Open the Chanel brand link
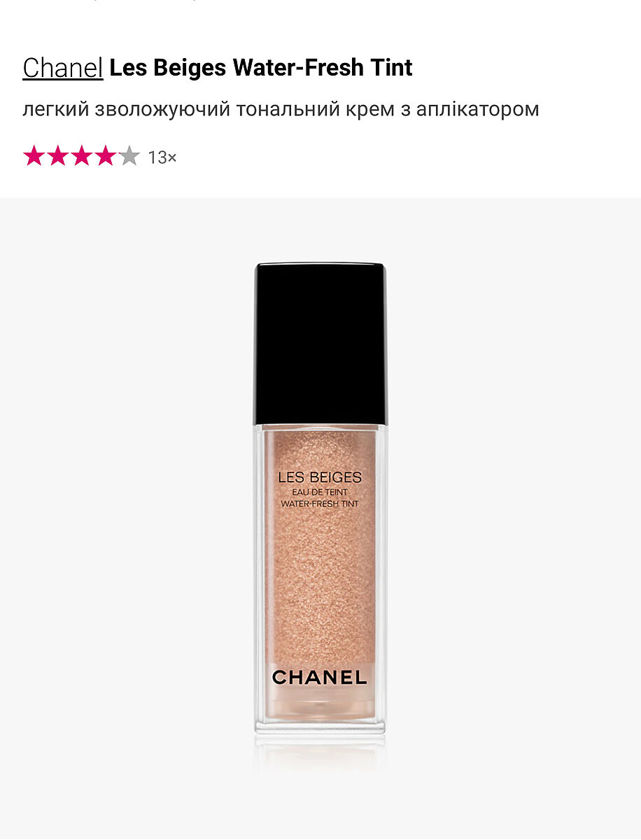The width and height of the screenshot is (641, 840). 63,68
